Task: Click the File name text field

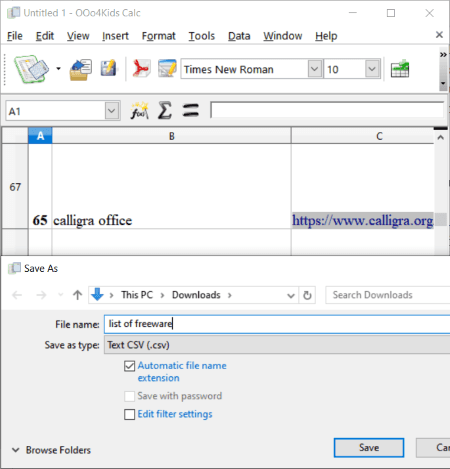Action: coord(277,324)
